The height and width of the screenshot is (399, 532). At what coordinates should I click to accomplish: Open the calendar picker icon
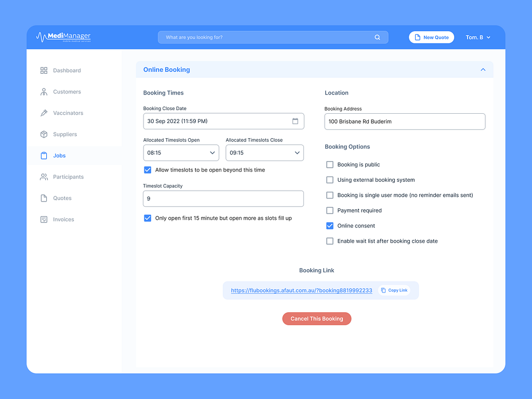(x=295, y=121)
